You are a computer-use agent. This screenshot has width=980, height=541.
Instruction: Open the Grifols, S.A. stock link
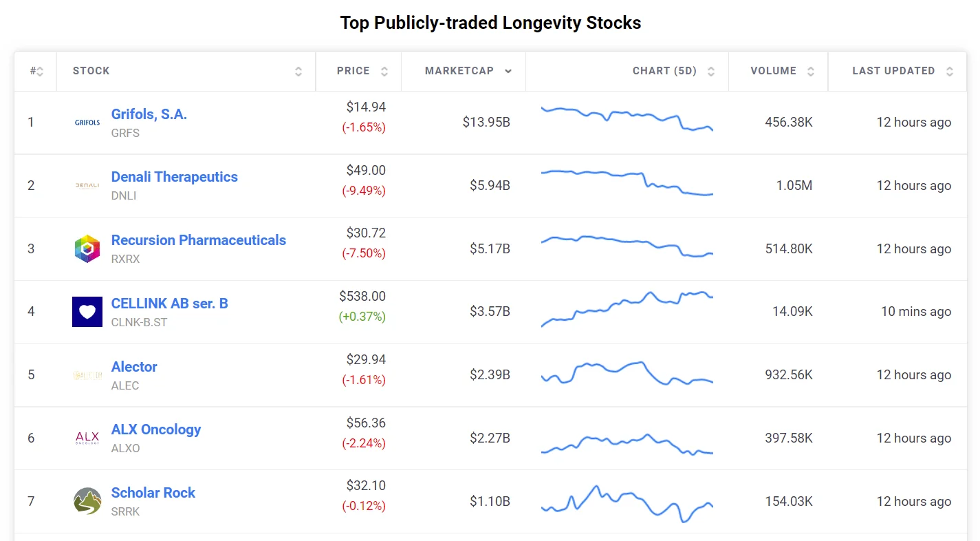(x=149, y=114)
